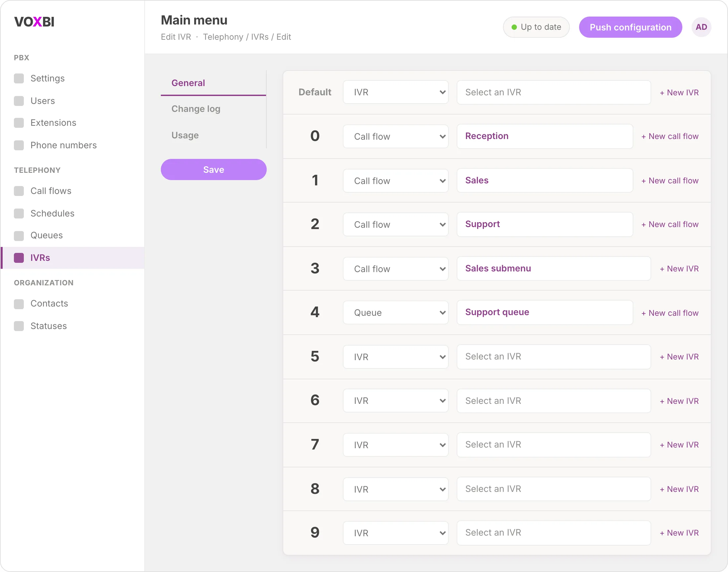
Task: Click the Support target field for key 2
Action: pyautogui.click(x=545, y=224)
